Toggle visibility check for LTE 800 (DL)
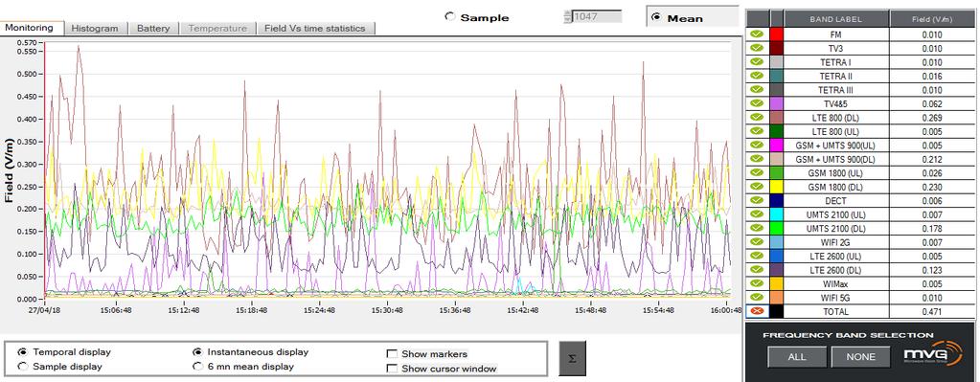Viewport: 980px width, 382px height. pos(757,118)
